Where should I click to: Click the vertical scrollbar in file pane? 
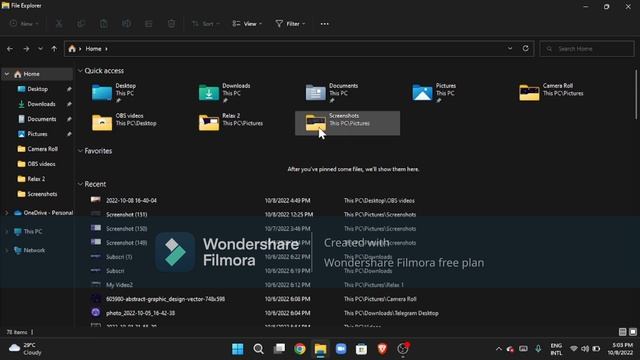636,94
